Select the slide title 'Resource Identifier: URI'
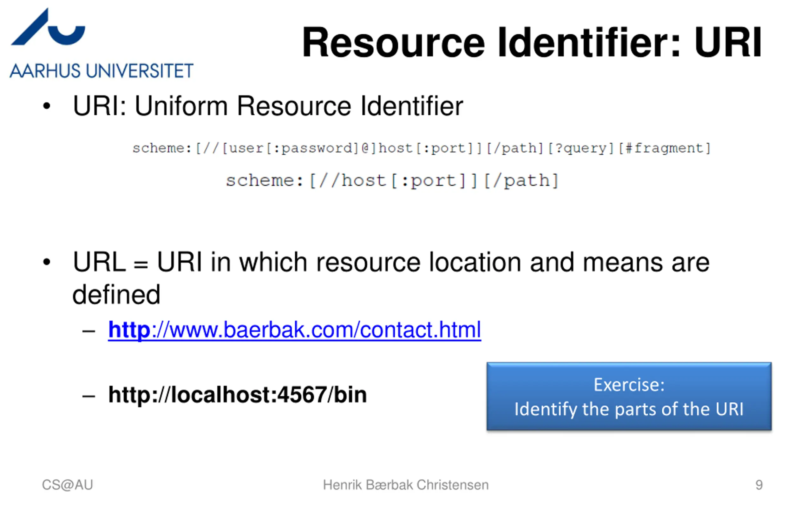The width and height of the screenshot is (812, 508). pos(532,43)
